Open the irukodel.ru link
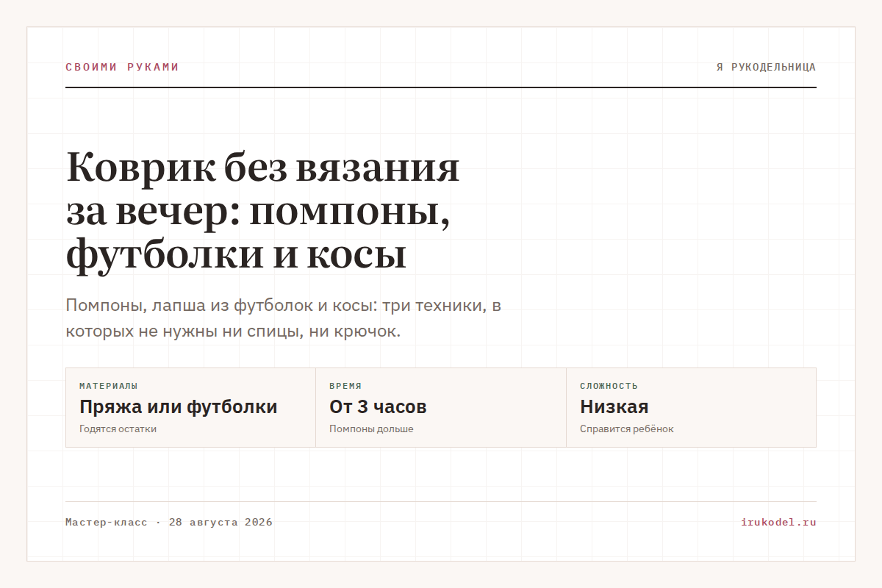This screenshot has height=588, width=882. point(779,523)
